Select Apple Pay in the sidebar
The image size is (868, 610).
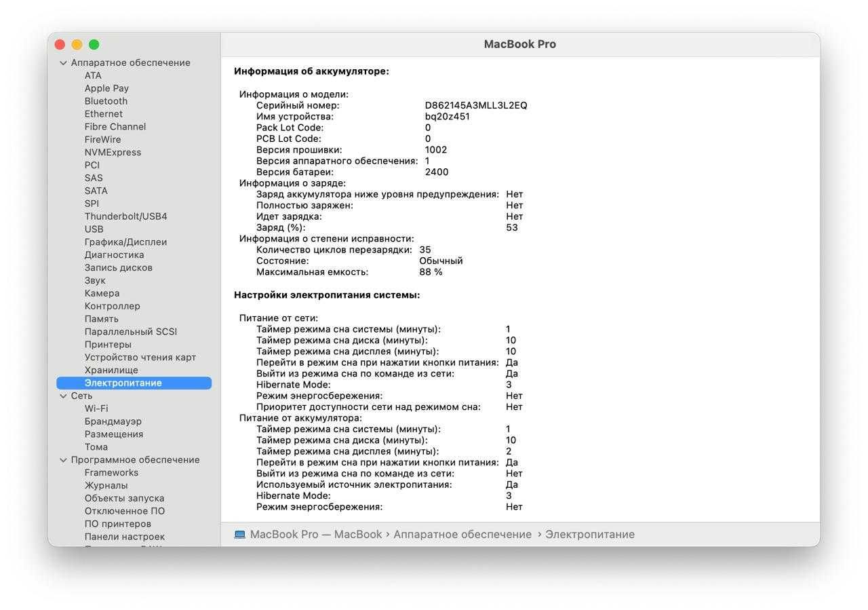click(x=106, y=88)
